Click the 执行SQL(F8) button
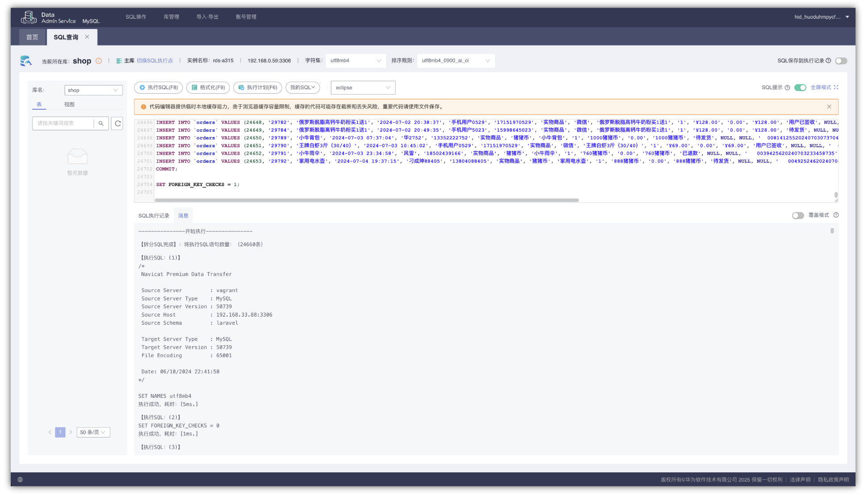The height and width of the screenshot is (495, 868). [158, 88]
